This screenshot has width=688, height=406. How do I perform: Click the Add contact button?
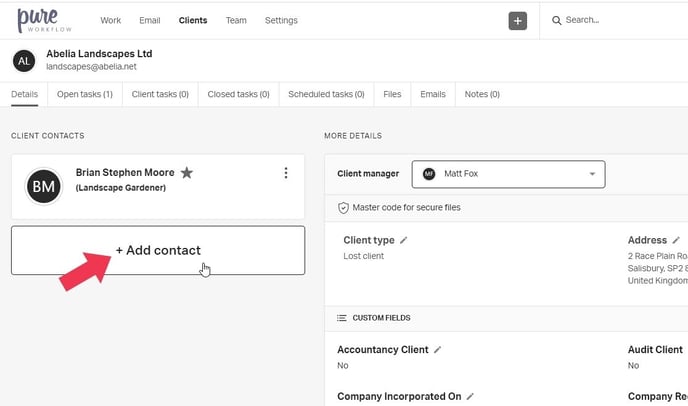pyautogui.click(x=158, y=250)
